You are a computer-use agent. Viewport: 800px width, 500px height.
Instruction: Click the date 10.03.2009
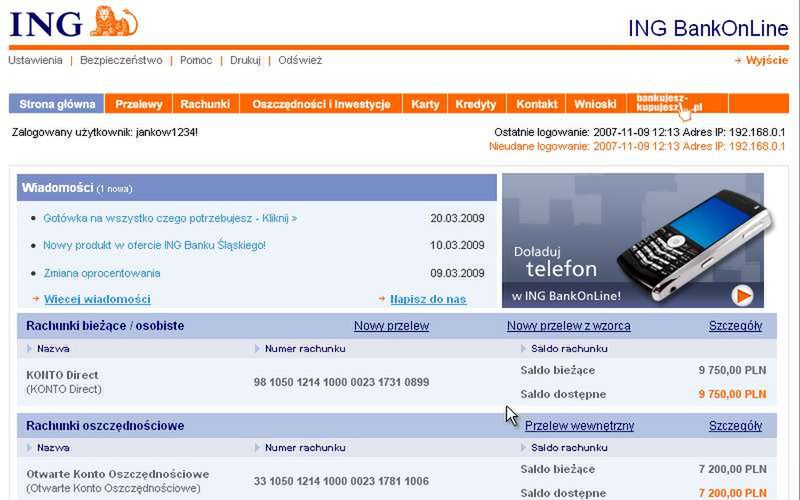pos(457,245)
